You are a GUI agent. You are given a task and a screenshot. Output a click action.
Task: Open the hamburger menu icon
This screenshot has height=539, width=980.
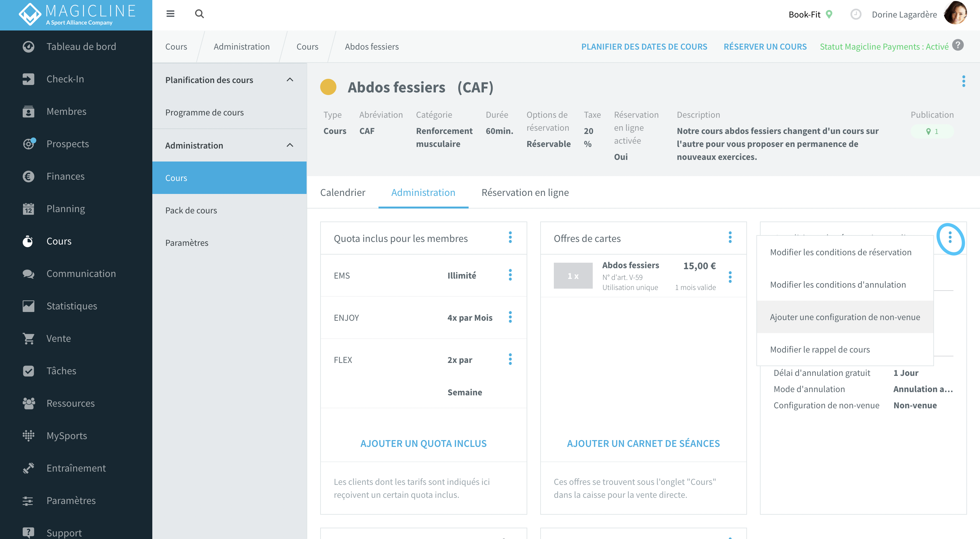170,14
